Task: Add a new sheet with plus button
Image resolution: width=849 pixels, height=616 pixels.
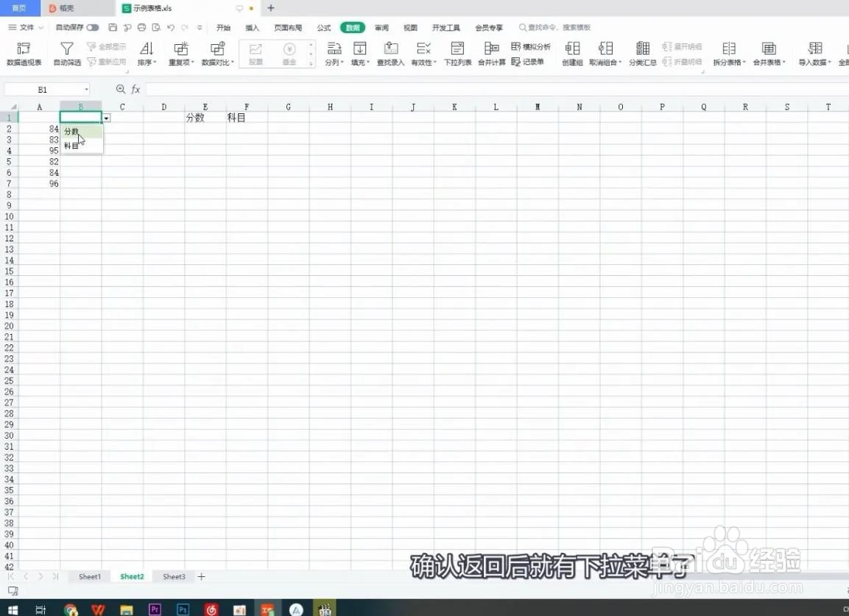Action: (202, 576)
